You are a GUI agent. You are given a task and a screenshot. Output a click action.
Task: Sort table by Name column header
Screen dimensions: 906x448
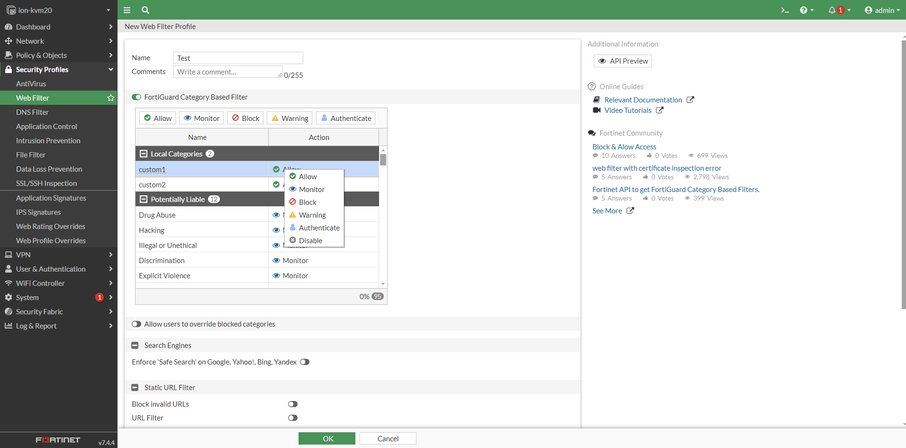tap(202, 137)
